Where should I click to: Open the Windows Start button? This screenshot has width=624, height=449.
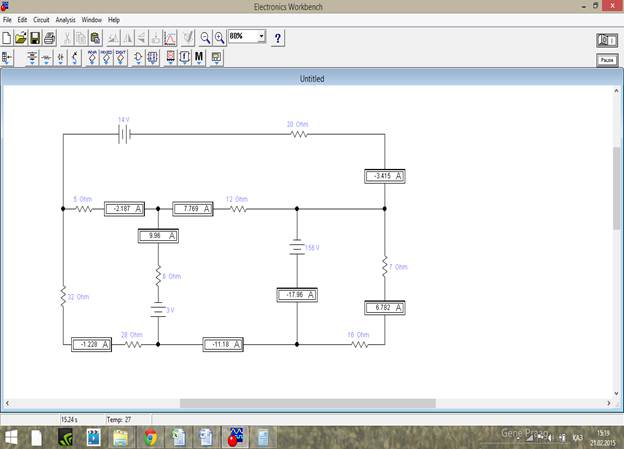tap(11, 437)
